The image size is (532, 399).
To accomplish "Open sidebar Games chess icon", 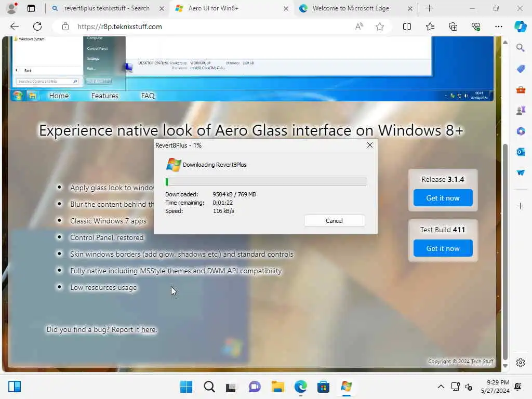I will click(521, 110).
